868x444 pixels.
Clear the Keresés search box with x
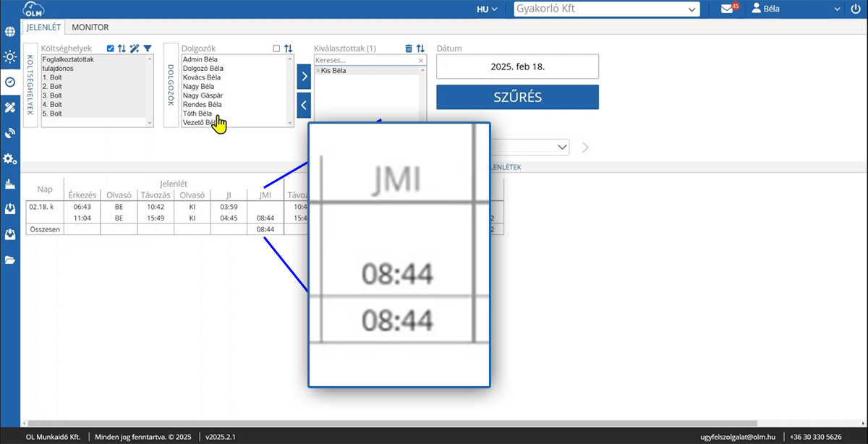coord(421,61)
